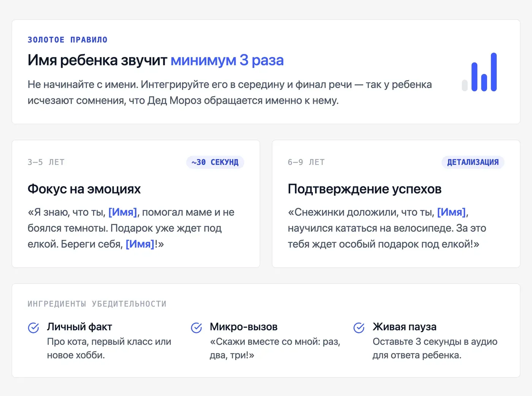Click the blue text минимум 3 раза

pos(227,60)
